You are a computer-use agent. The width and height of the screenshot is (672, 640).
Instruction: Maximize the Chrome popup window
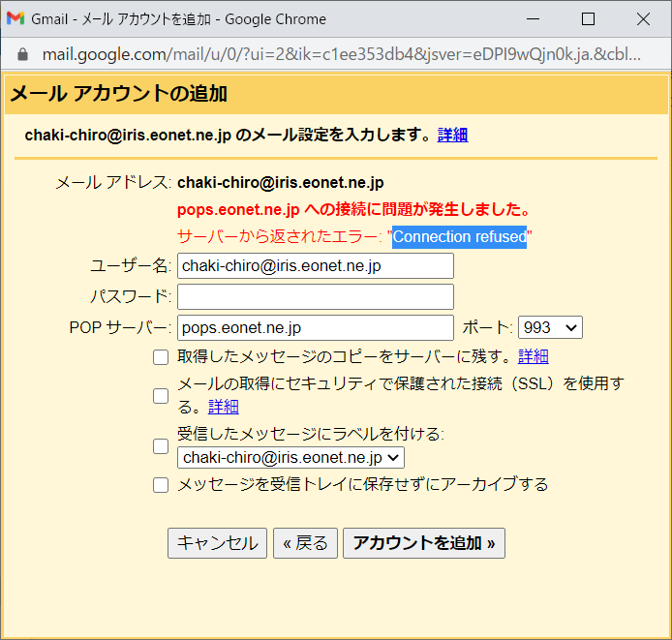pos(588,18)
